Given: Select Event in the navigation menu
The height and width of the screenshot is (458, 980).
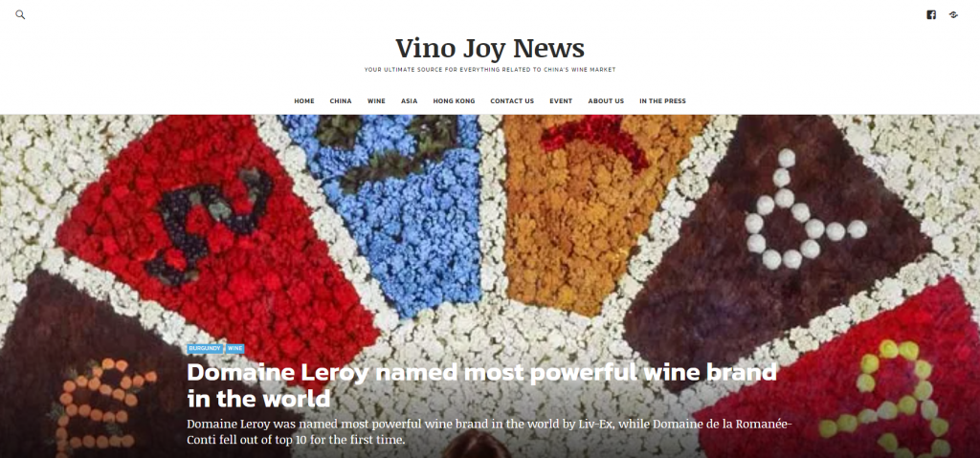Looking at the screenshot, I should (x=561, y=101).
